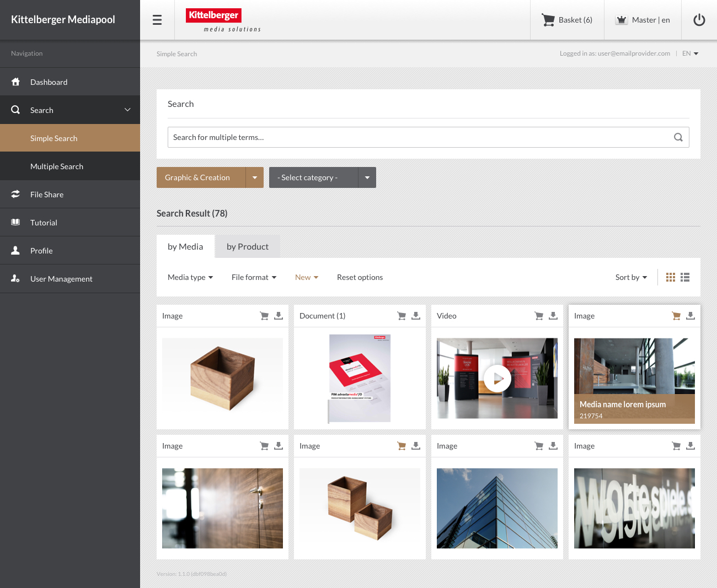Add the wooden box image to the cart
The height and width of the screenshot is (588, 717).
click(x=264, y=315)
